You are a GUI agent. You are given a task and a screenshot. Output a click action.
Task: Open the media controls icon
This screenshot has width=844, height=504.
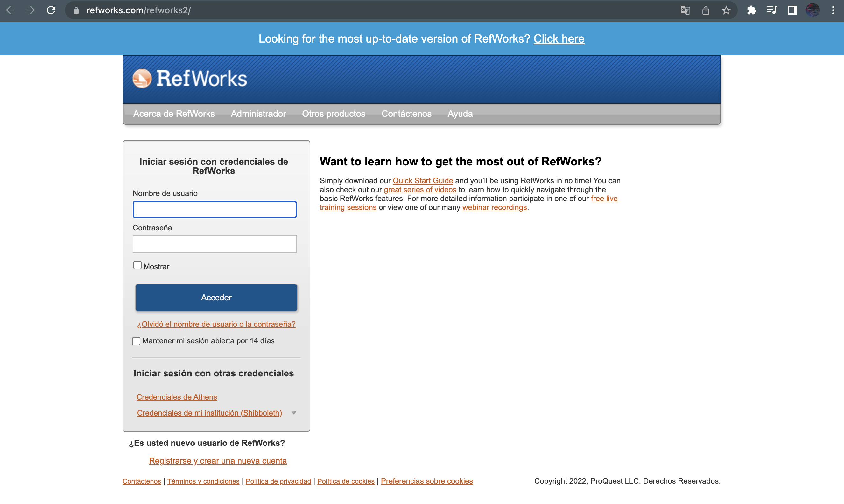pos(772,10)
